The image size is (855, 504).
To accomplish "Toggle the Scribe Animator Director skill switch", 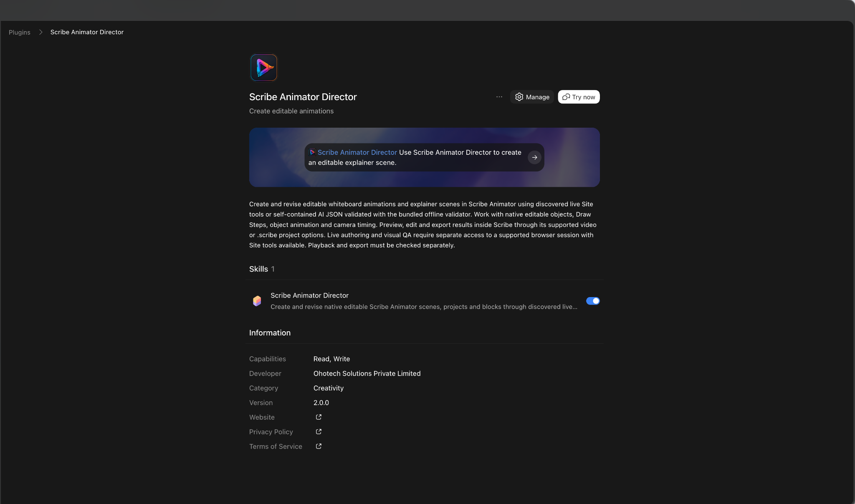I will click(593, 301).
